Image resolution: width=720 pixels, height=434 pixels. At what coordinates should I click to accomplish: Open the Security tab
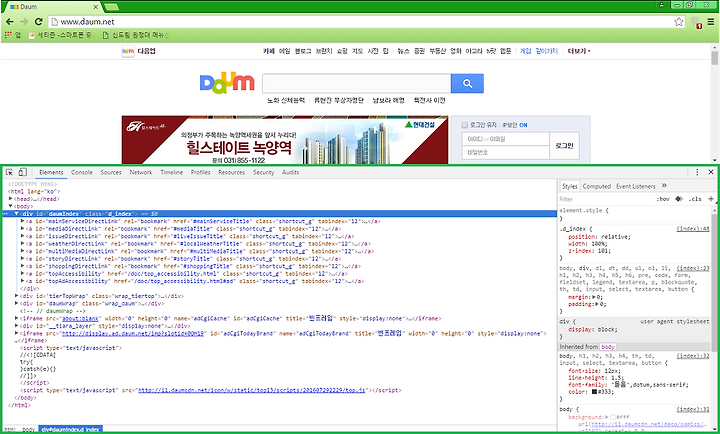263,172
